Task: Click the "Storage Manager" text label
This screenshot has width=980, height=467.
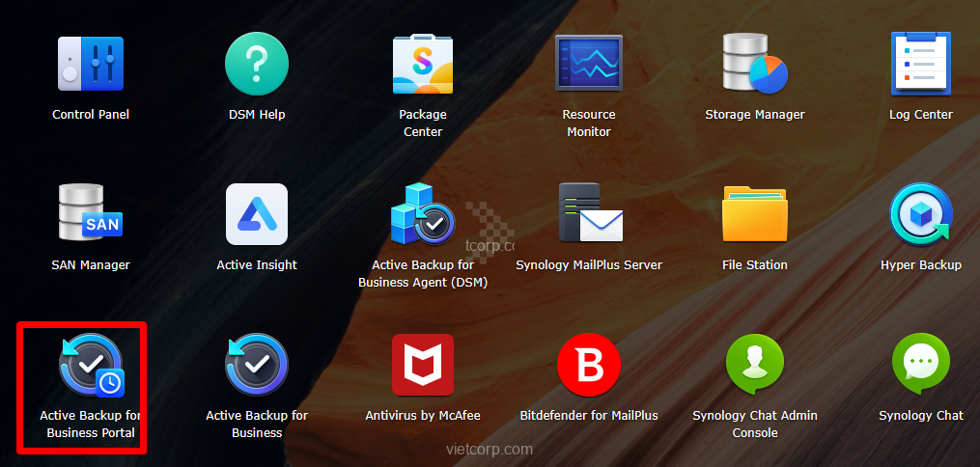Action: [755, 115]
